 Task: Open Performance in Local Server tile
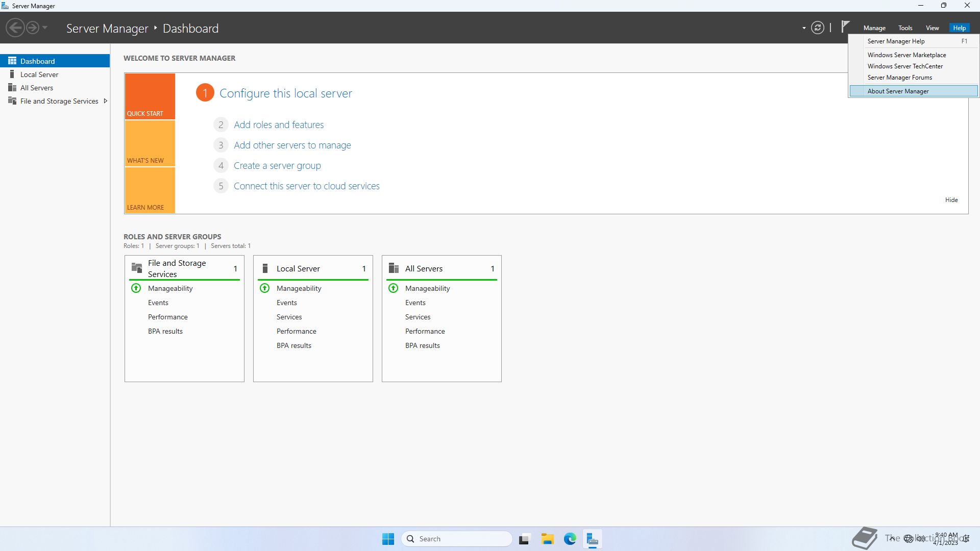click(x=297, y=331)
